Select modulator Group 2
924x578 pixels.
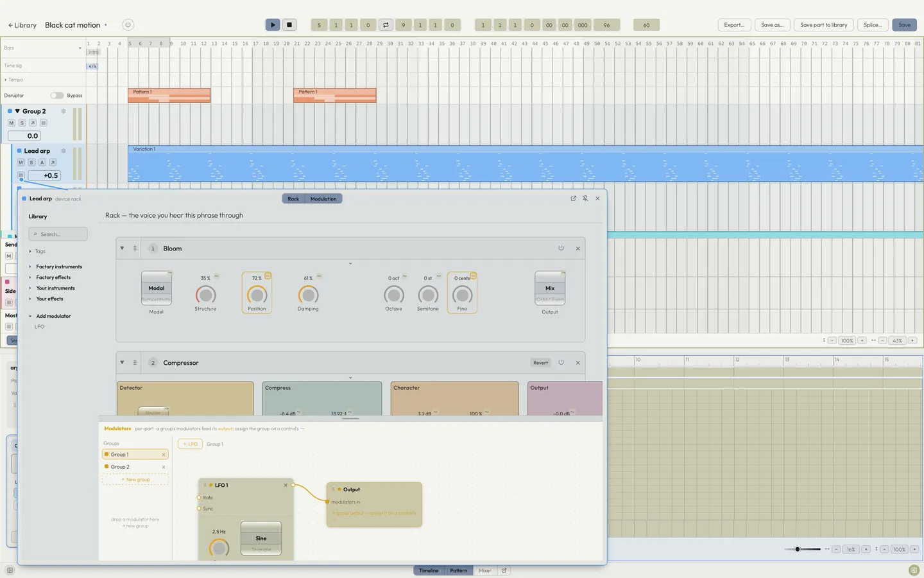(x=135, y=467)
